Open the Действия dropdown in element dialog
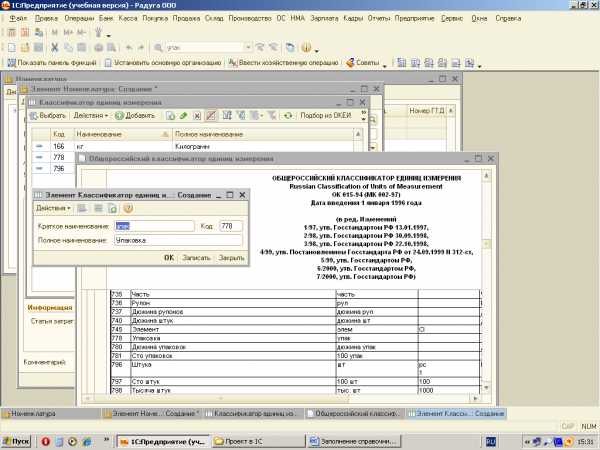Image resolution: width=600 pixels, height=450 pixels. (53, 208)
